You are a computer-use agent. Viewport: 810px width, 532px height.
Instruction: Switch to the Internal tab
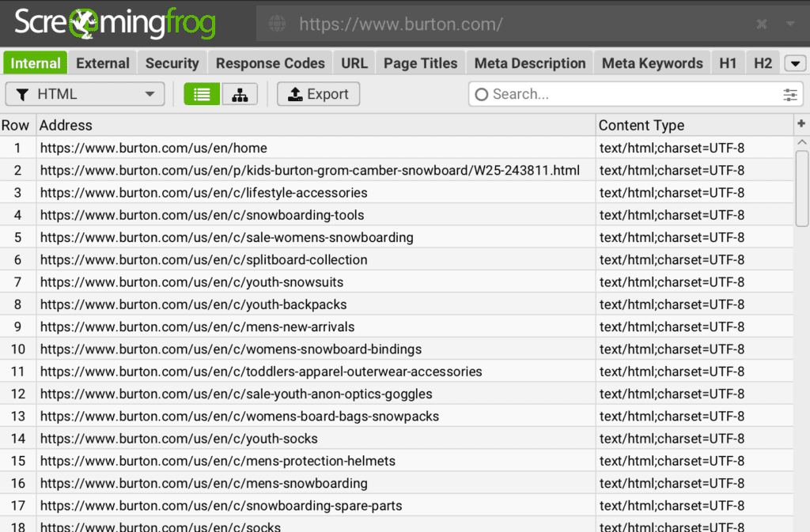(x=35, y=63)
